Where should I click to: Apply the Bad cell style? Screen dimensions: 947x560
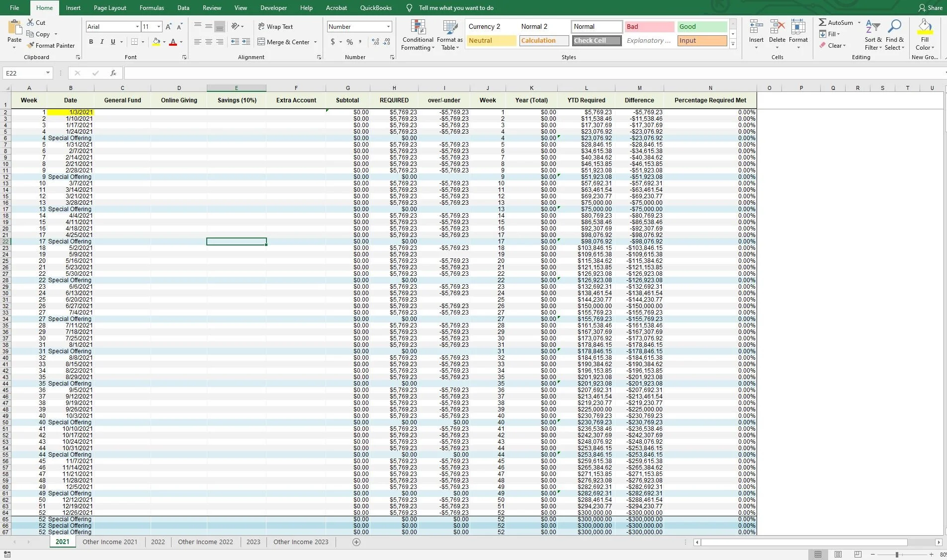(x=649, y=26)
